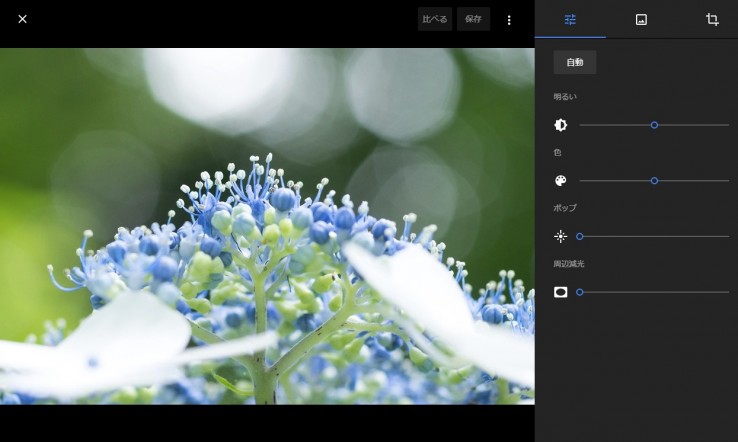Click the hydrangea photo preview
The height and width of the screenshot is (442, 738).
pos(267,226)
